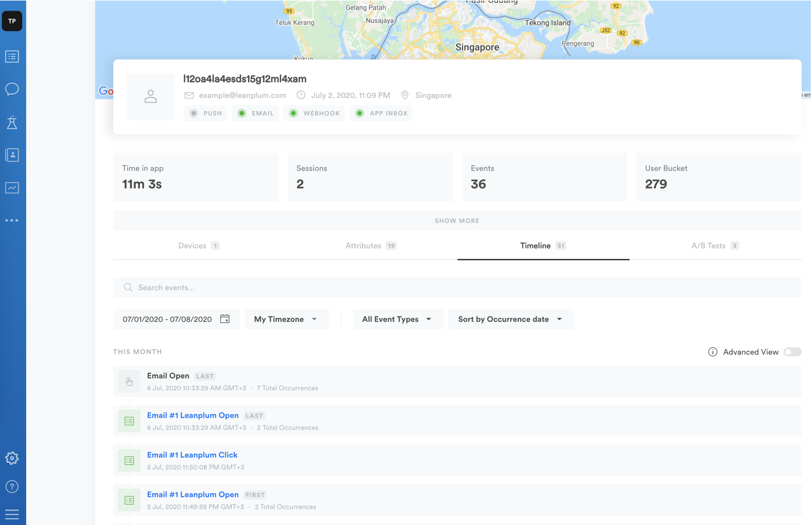This screenshot has width=812, height=525.
Task: Click the More ellipsis sidebar icon
Action: coord(12,220)
